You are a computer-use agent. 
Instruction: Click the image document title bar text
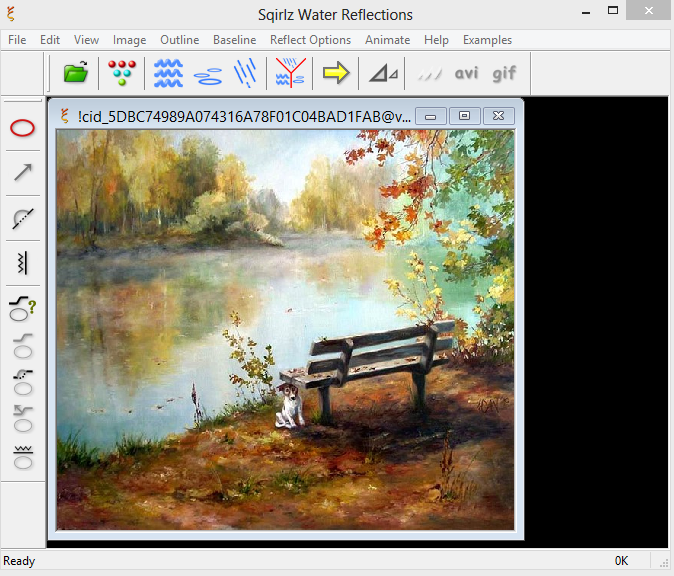point(244,116)
